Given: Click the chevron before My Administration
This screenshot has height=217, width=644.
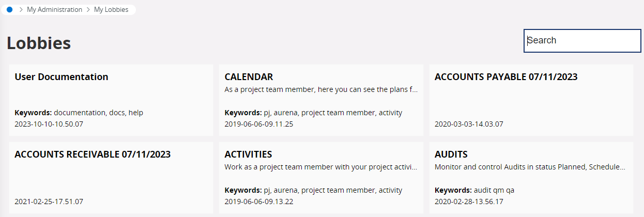Looking at the screenshot, I should [21, 10].
